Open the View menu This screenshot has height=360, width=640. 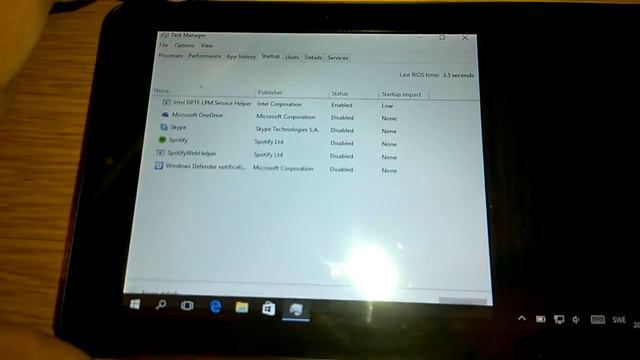click(x=207, y=46)
